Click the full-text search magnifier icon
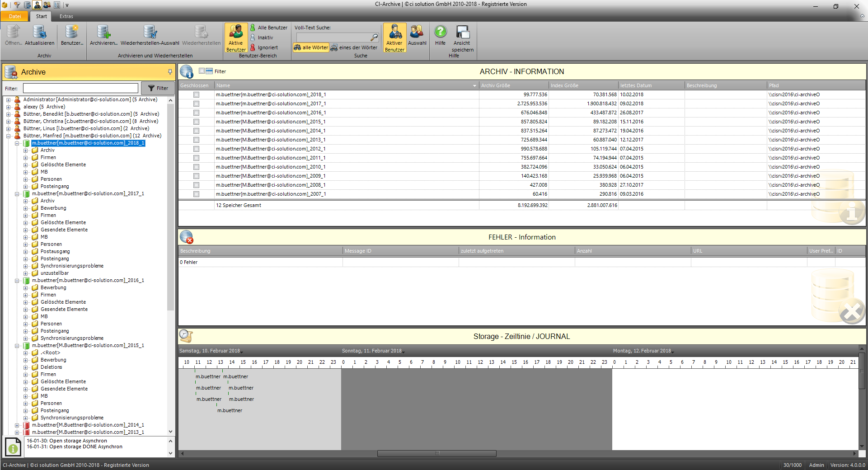 pyautogui.click(x=374, y=38)
